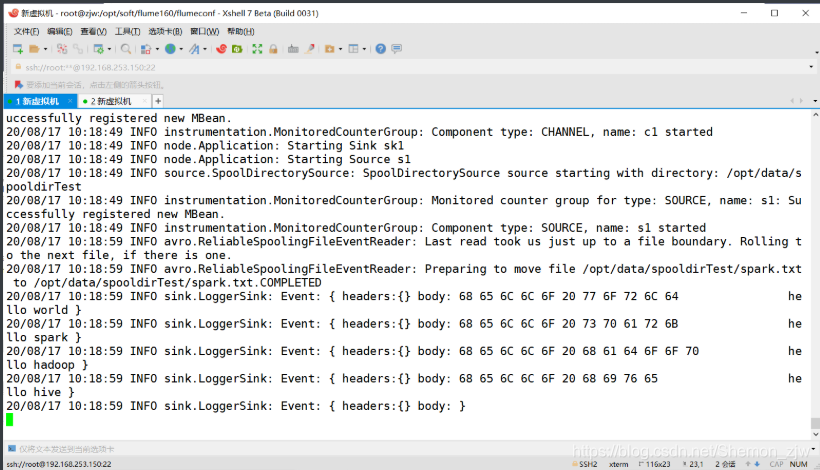Open the tab list dropdown arrow
Screen dimensions: 820x470
815,101
